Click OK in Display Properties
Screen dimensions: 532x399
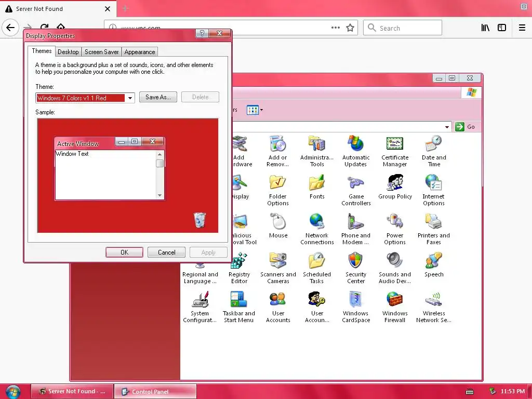click(124, 252)
